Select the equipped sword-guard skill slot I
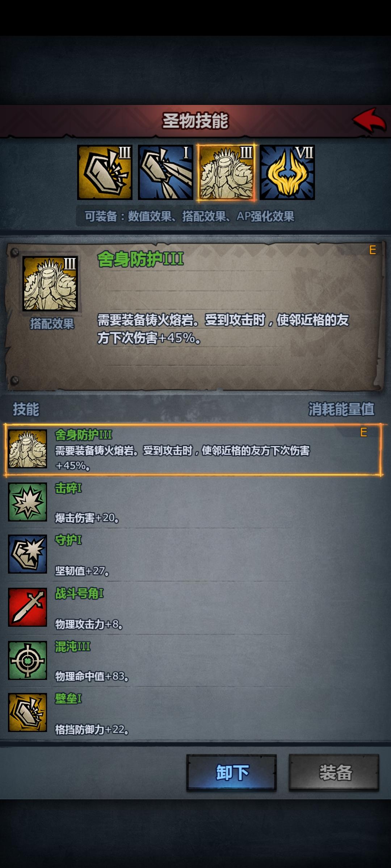This screenshot has height=868, width=391. tap(165, 172)
